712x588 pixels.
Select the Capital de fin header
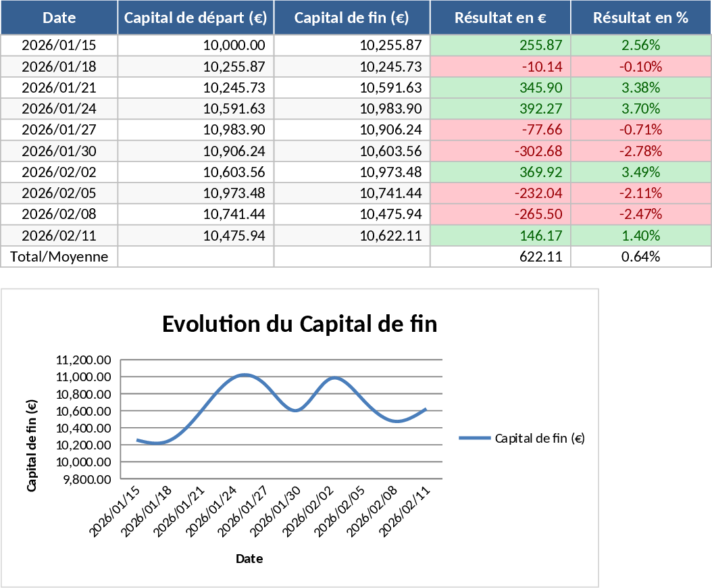point(351,18)
